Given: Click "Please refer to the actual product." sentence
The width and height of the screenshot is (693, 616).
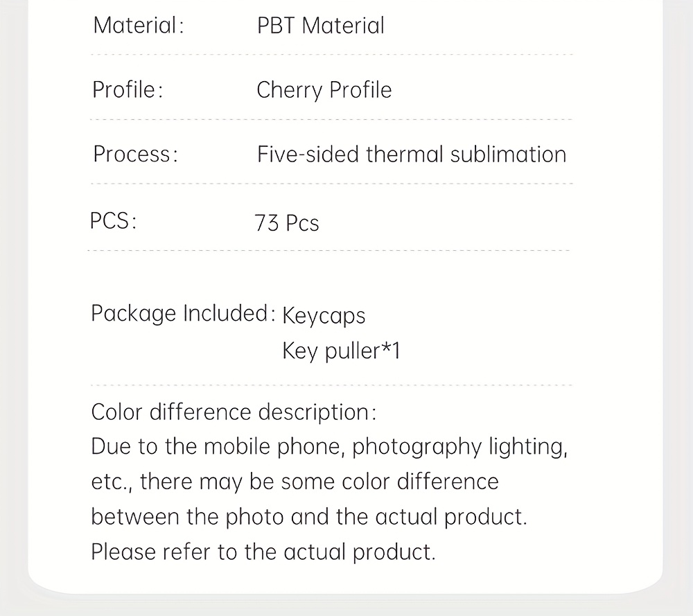Looking at the screenshot, I should 263,552.
